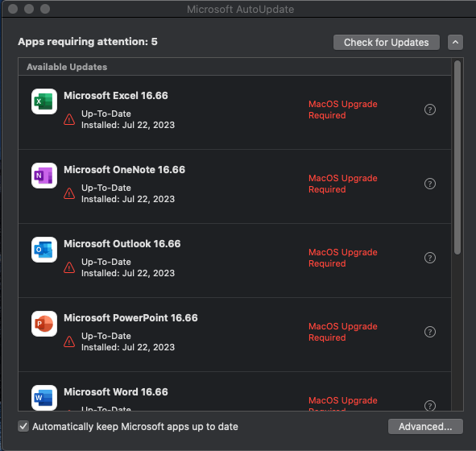Viewport: 476px width, 451px height.
Task: Click the Excel Installed: Jul 22, 2023 text
Action: 128,125
